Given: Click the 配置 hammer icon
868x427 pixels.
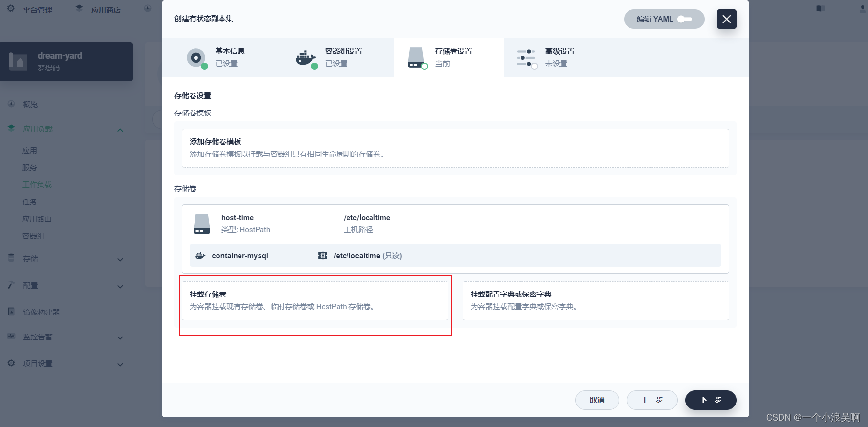Looking at the screenshot, I should coord(11,285).
